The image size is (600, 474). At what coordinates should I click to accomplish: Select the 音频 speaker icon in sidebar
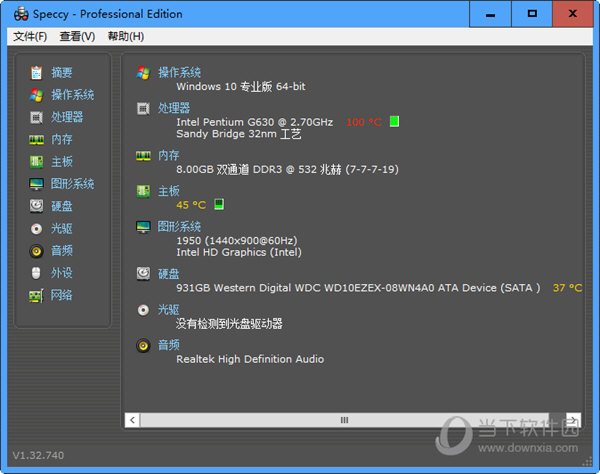36,251
